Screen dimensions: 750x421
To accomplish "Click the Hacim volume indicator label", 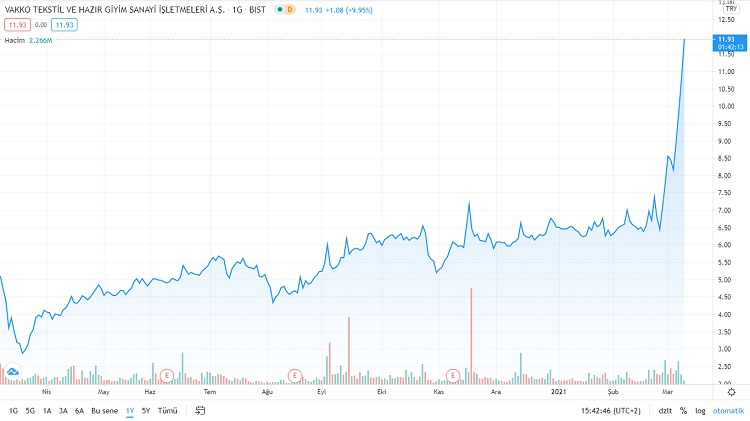I will (x=15, y=41).
